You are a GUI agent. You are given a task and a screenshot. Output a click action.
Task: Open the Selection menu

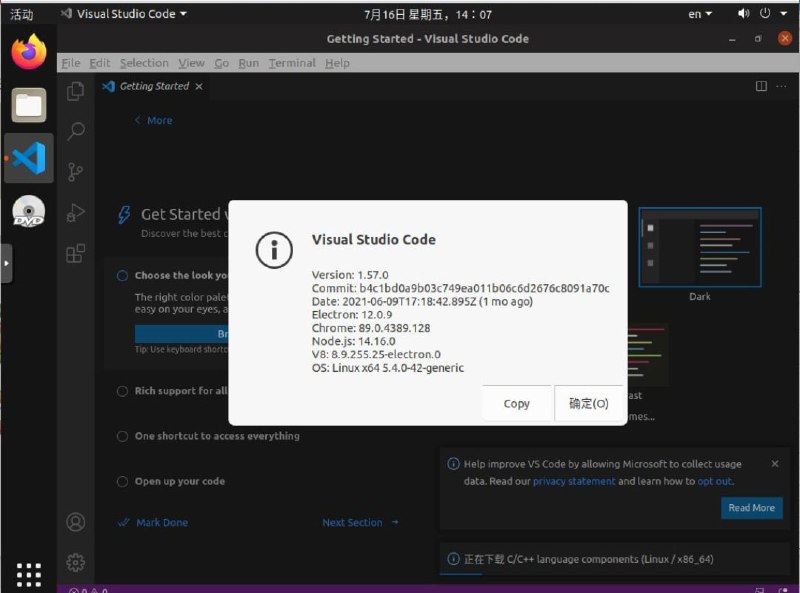[x=144, y=63]
